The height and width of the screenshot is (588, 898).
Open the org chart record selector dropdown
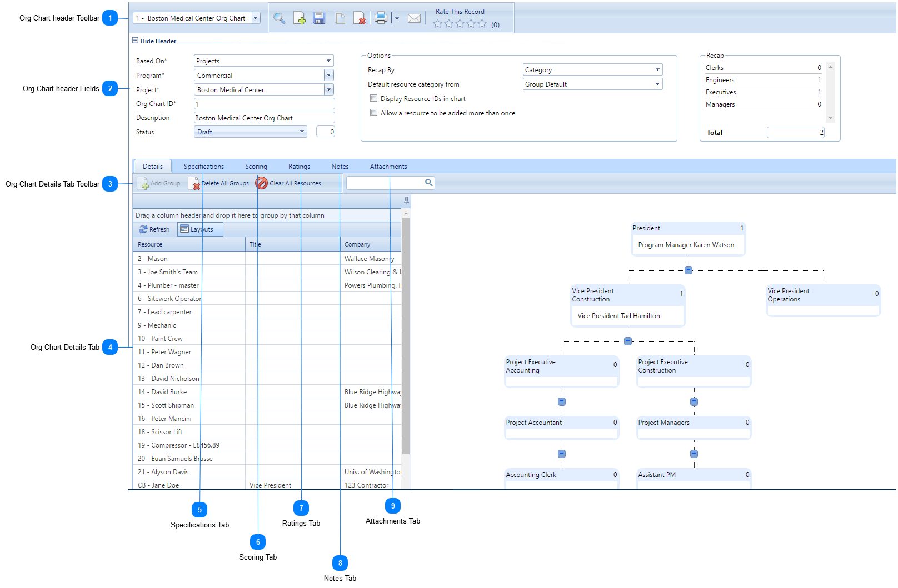(x=256, y=18)
